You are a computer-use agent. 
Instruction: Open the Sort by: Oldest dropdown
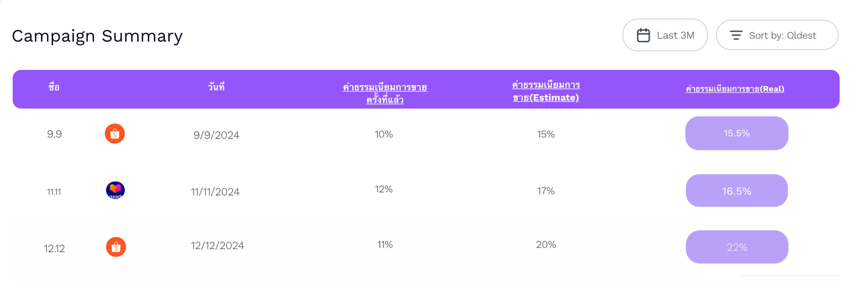pos(777,35)
